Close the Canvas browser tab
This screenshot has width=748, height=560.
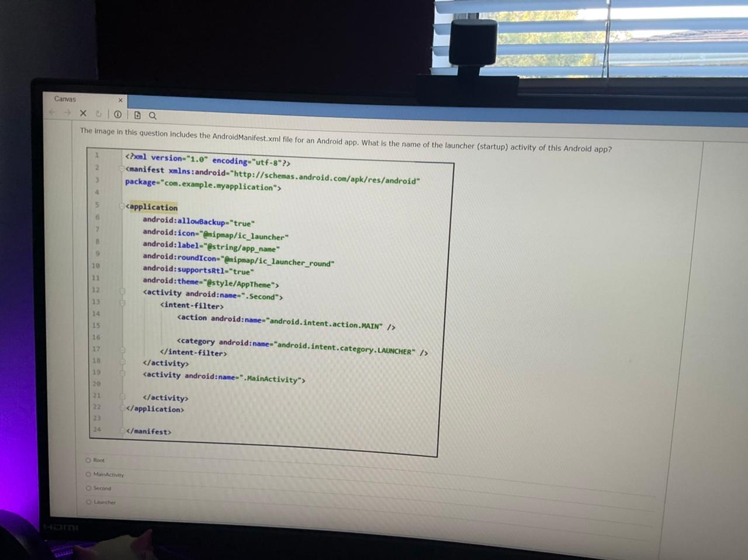[120, 100]
